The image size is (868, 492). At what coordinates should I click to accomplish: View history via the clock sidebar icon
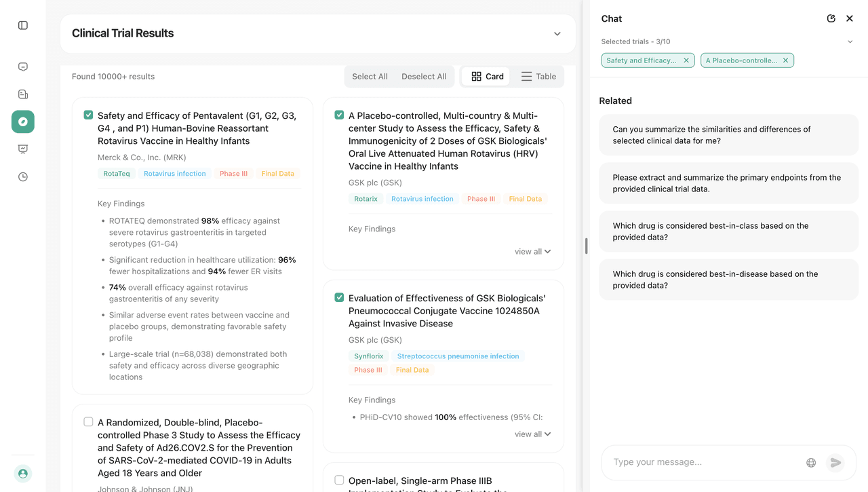coord(22,176)
